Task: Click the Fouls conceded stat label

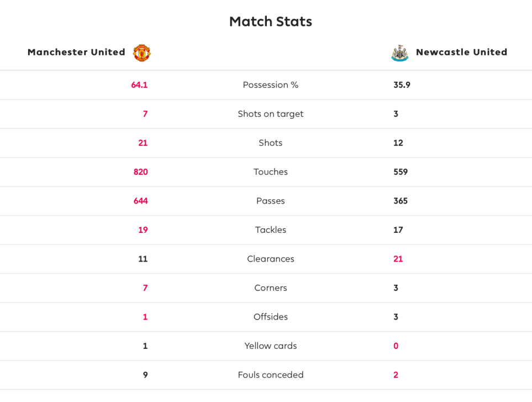Action: [271, 375]
